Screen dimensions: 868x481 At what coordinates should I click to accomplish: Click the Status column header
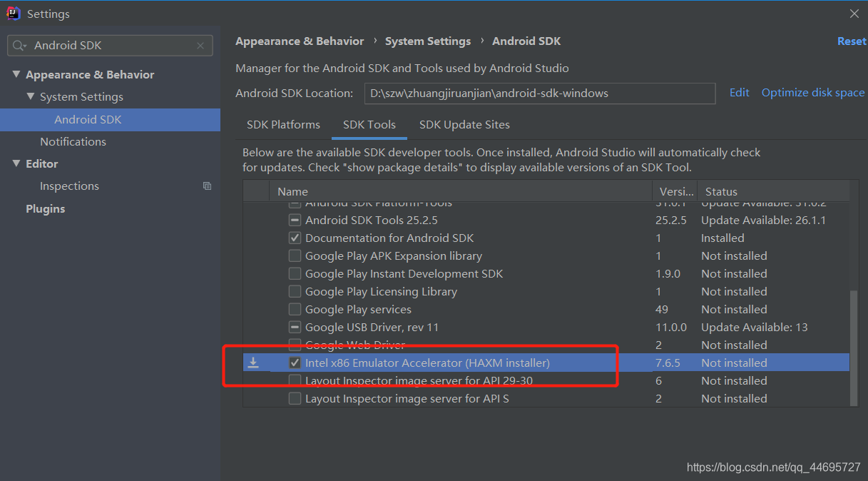[x=773, y=191]
